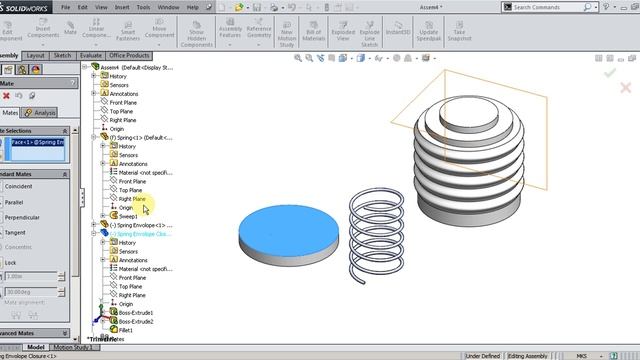Open the Analysis tab in Mate panel
640x360 pixels.
40,113
